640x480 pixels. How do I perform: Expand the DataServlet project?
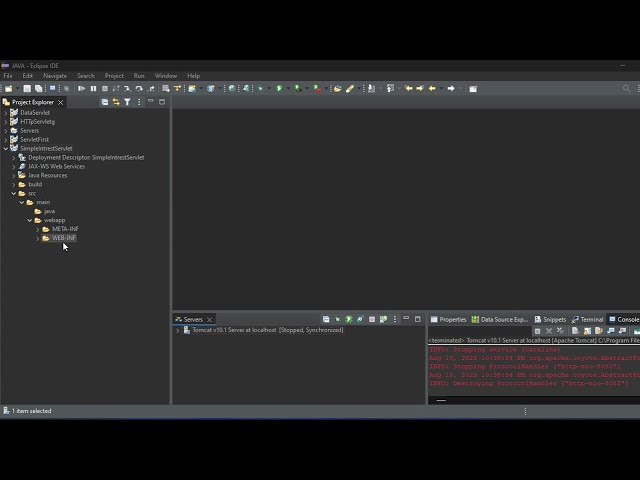6,113
